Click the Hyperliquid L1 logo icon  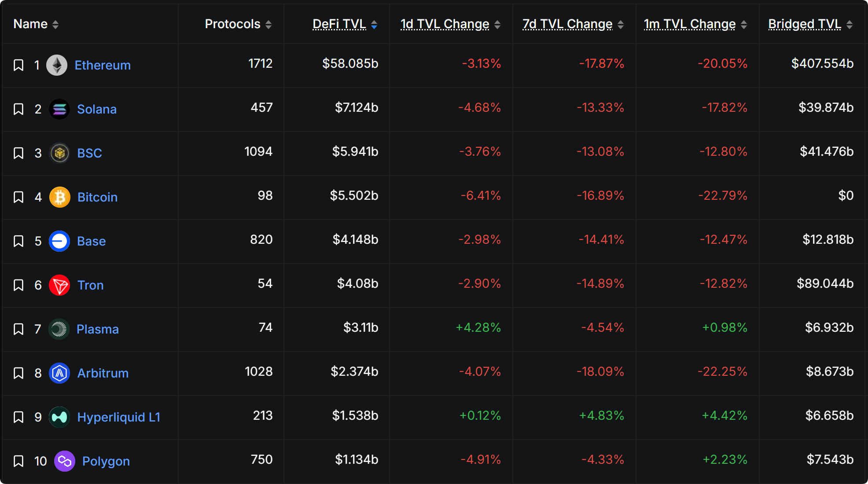pyautogui.click(x=59, y=417)
